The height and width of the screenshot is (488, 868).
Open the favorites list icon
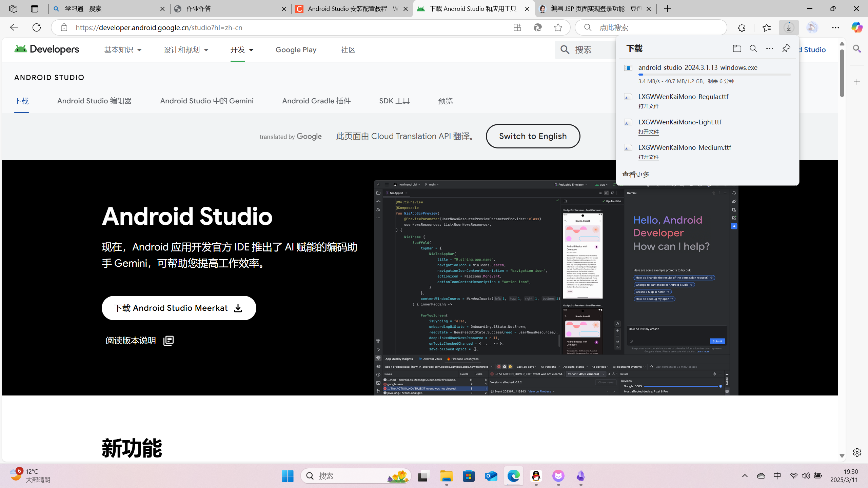(766, 27)
